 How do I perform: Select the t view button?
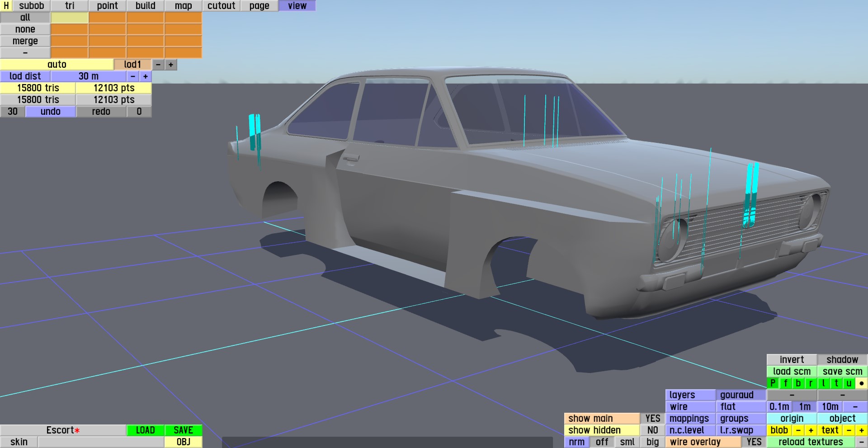click(836, 383)
